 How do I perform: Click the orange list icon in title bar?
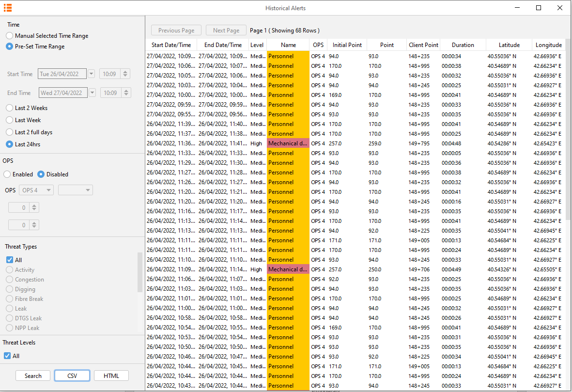pyautogui.click(x=8, y=8)
